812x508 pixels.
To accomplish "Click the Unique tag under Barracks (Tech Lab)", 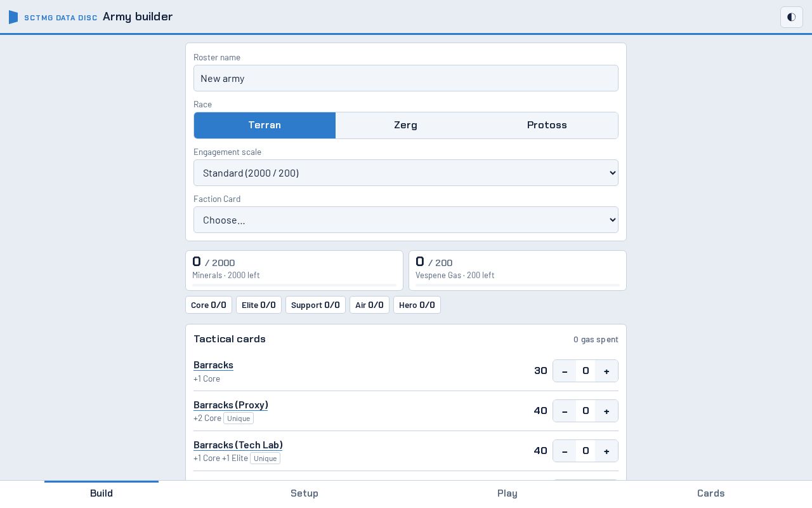I will (265, 458).
